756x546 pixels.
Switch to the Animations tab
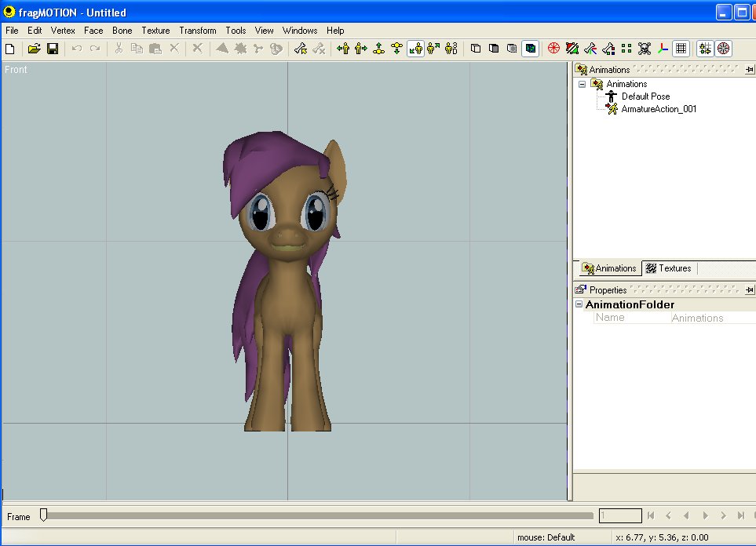click(x=609, y=268)
